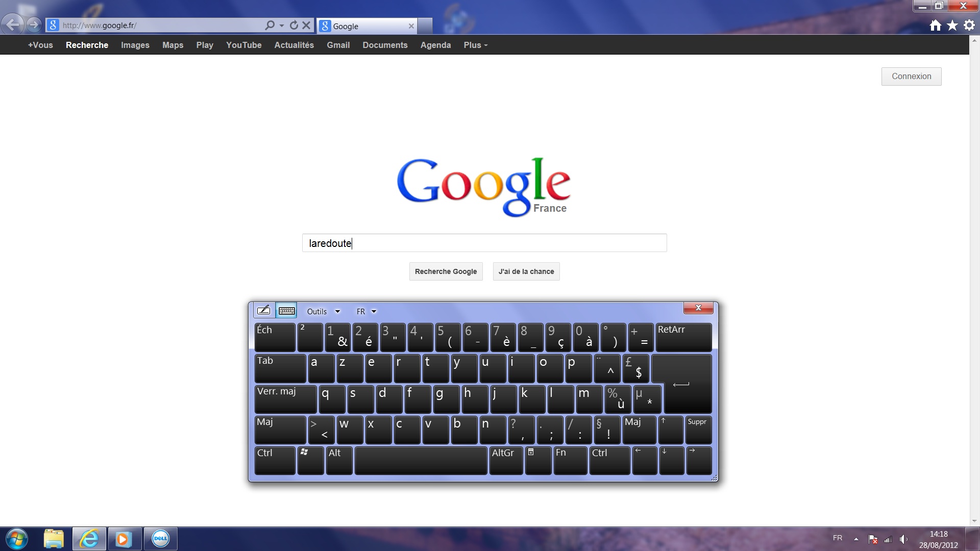
Task: Click the Connexion sign-in button
Action: click(x=911, y=77)
